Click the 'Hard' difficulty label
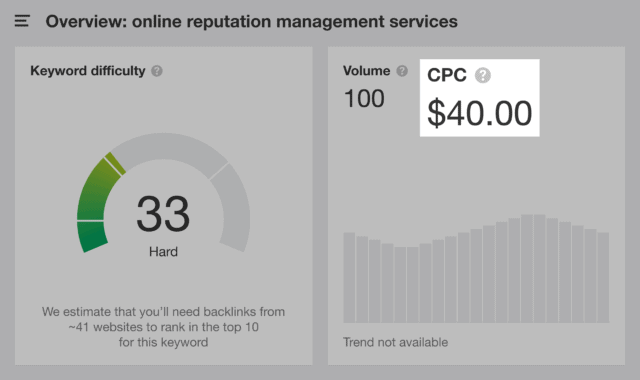The height and width of the screenshot is (380, 640). [x=163, y=251]
